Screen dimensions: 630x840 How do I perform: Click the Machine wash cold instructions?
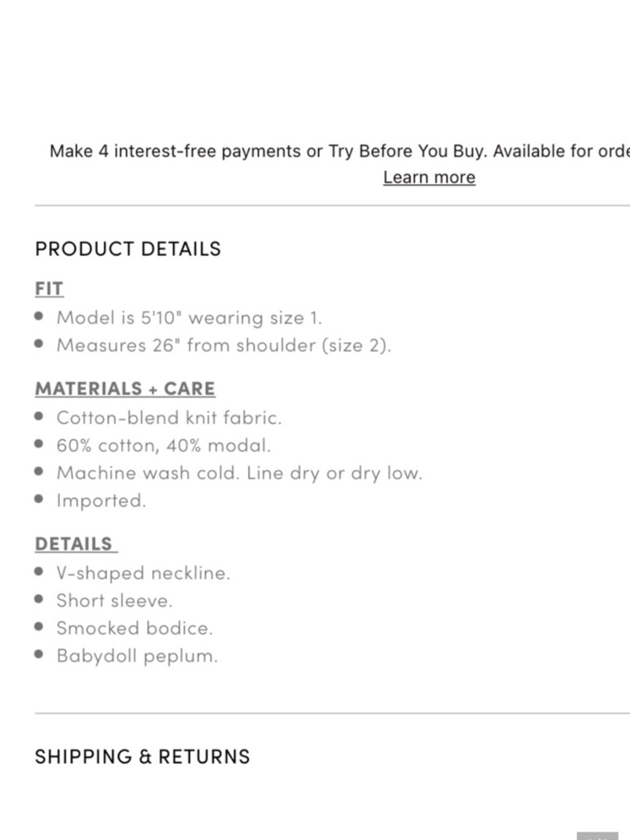(239, 473)
